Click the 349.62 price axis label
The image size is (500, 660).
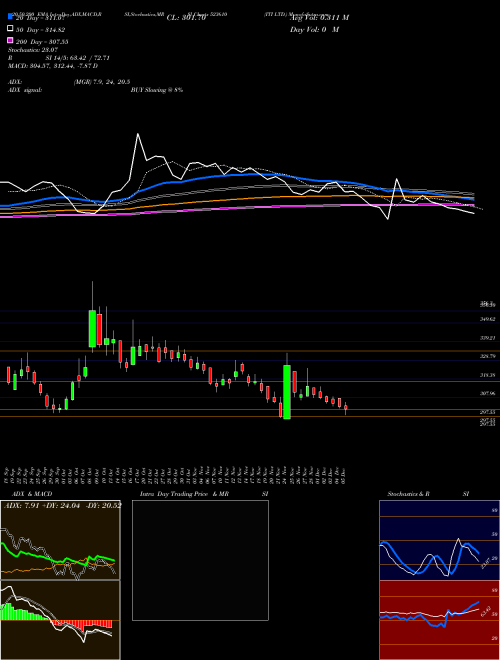(487, 319)
